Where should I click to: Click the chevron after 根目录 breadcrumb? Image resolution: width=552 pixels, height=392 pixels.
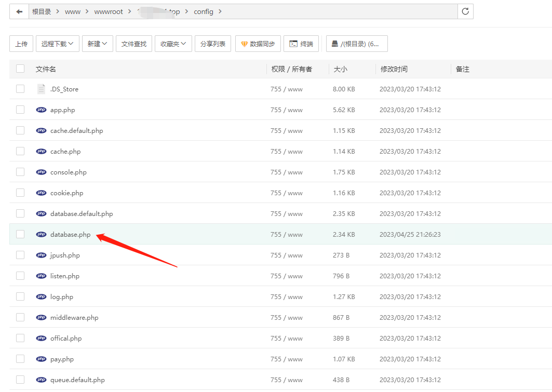pyautogui.click(x=58, y=11)
